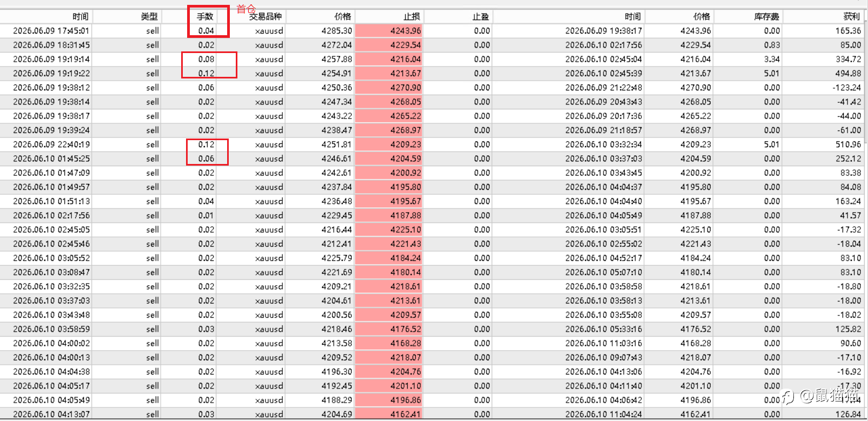Screen dimensions: 868x421
Task: Select the swap fee 3.34
Action: click(772, 59)
